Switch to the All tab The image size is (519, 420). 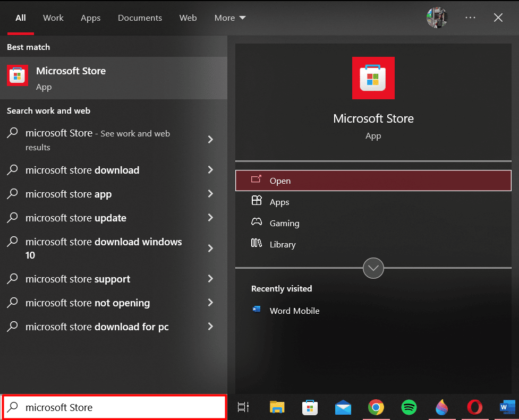tap(21, 18)
